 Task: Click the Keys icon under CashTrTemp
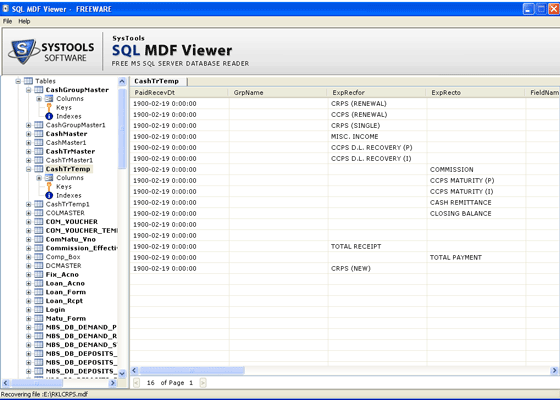(x=49, y=186)
